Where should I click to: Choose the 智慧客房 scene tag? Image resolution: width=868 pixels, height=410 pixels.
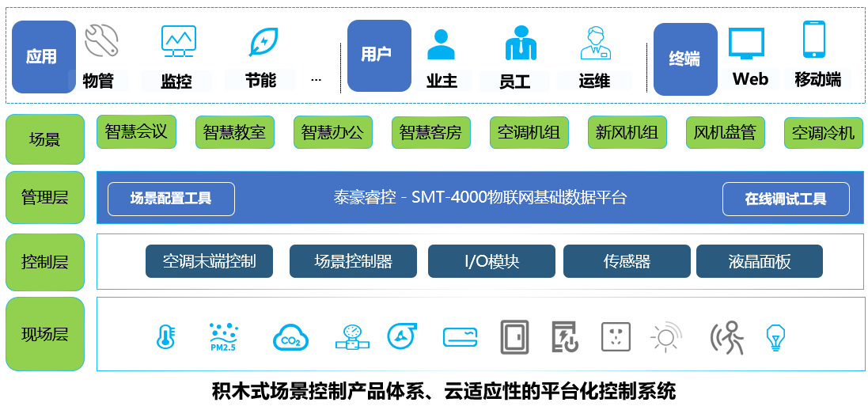pos(430,132)
